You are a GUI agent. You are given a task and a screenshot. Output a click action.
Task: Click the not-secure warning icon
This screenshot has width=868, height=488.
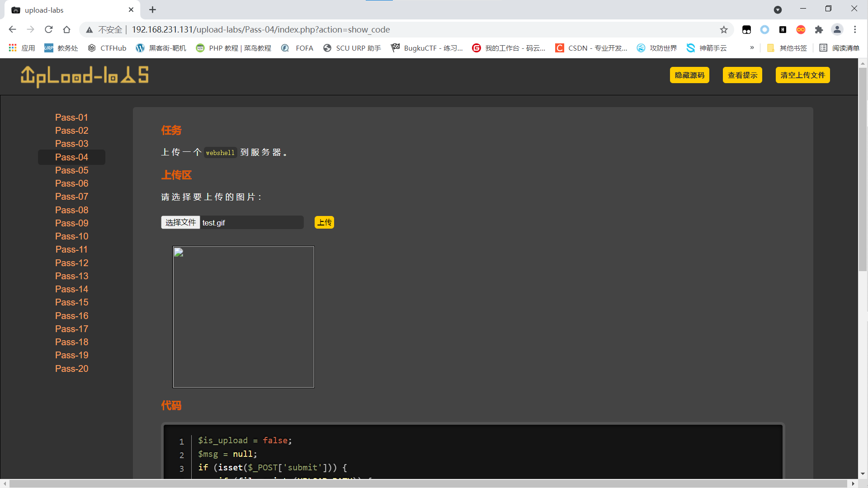(x=90, y=30)
